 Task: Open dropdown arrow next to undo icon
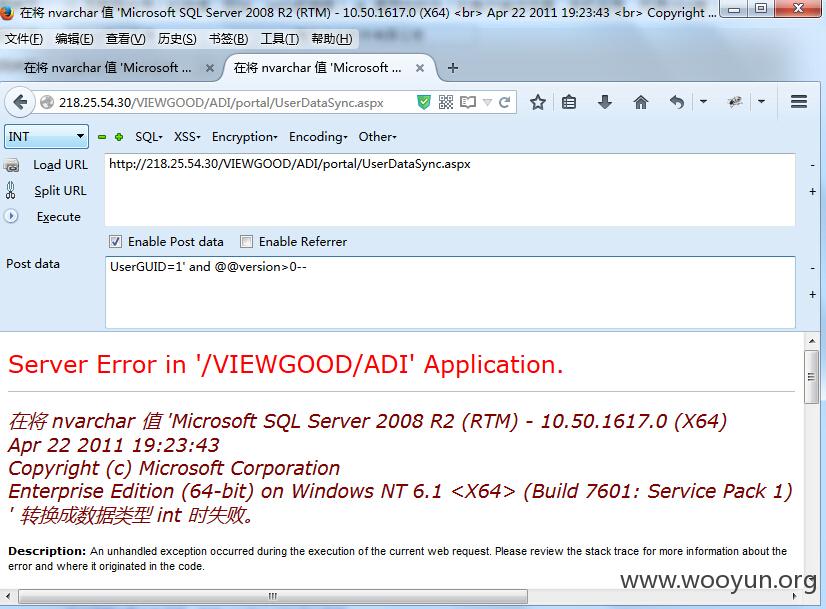703,102
